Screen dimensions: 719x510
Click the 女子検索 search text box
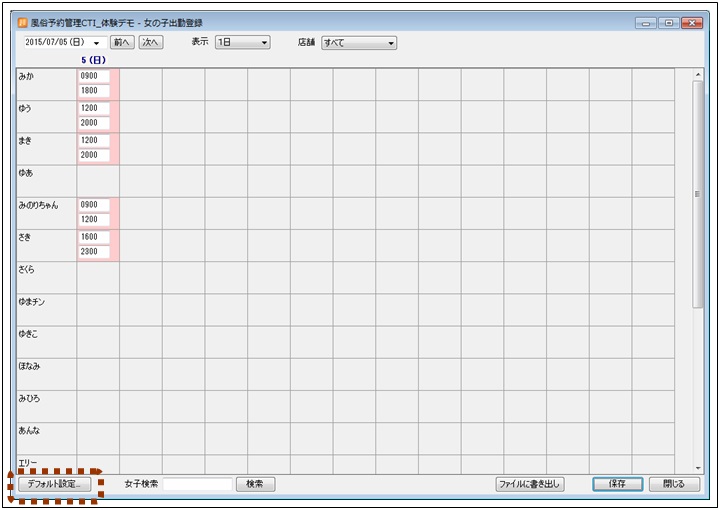(198, 484)
